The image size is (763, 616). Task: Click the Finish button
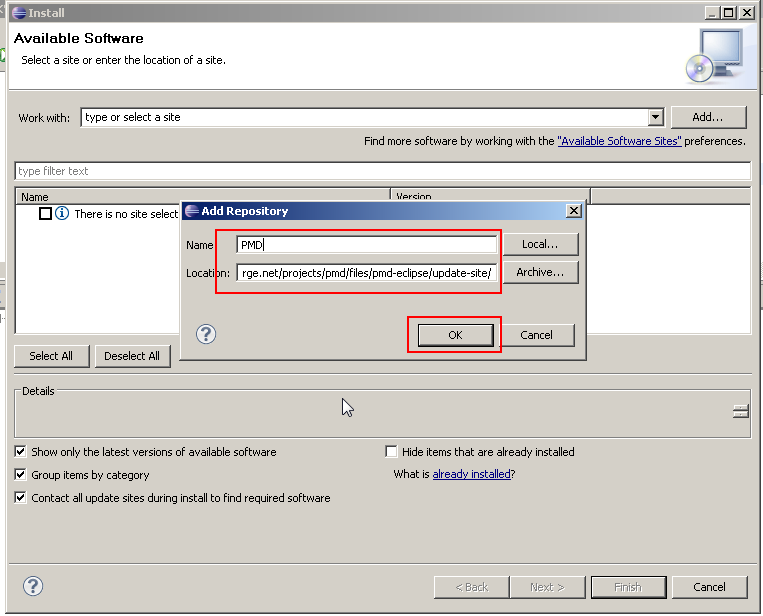(628, 587)
